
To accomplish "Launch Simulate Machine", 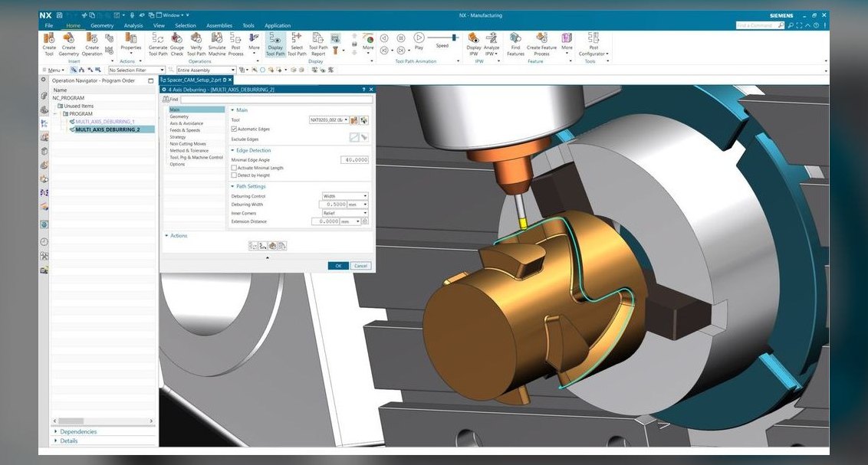I will [x=217, y=44].
